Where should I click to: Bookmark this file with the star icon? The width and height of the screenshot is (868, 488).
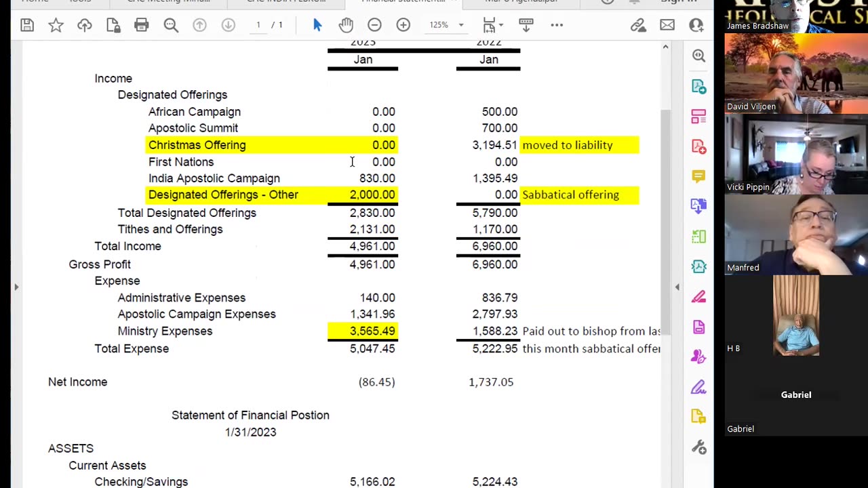click(x=56, y=25)
